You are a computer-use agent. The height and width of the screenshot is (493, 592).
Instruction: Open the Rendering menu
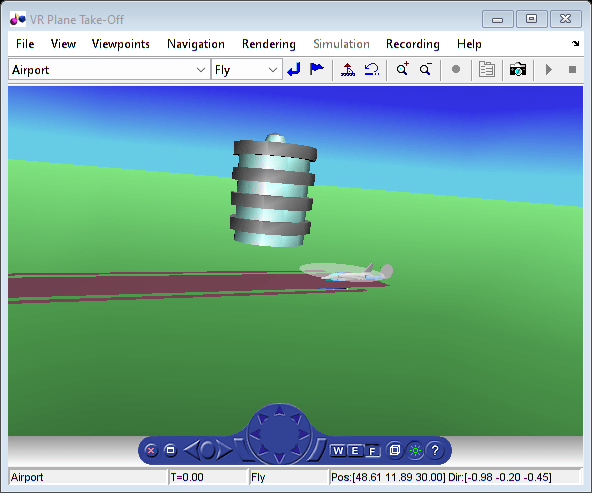point(268,44)
